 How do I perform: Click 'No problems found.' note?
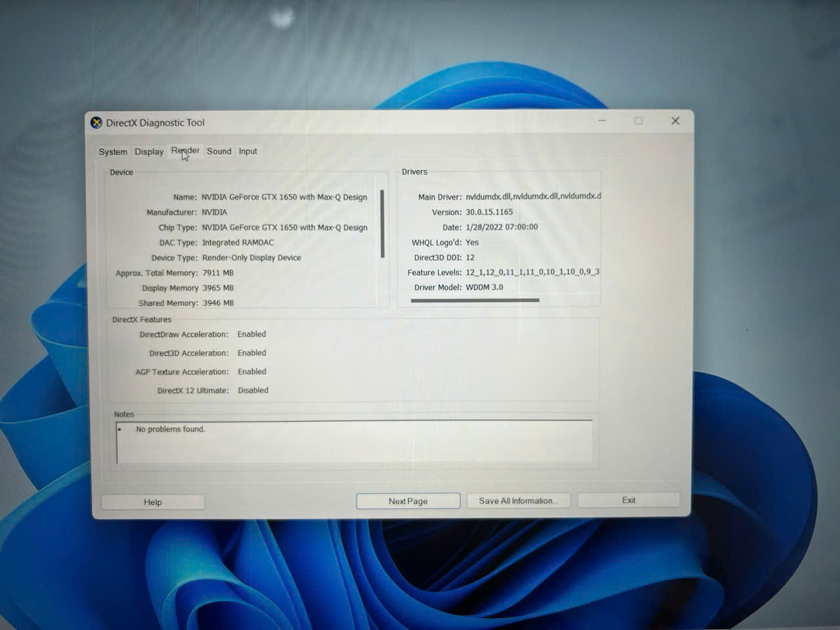pyautogui.click(x=171, y=429)
